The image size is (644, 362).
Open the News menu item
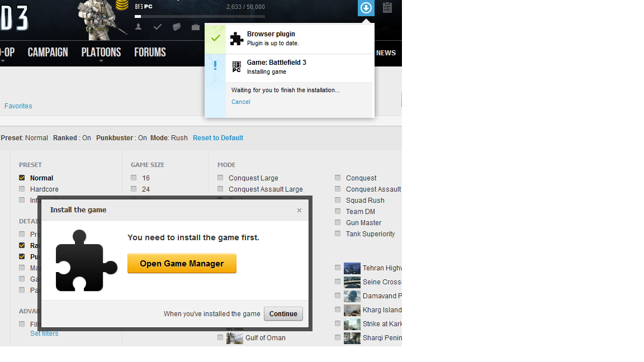click(x=386, y=53)
